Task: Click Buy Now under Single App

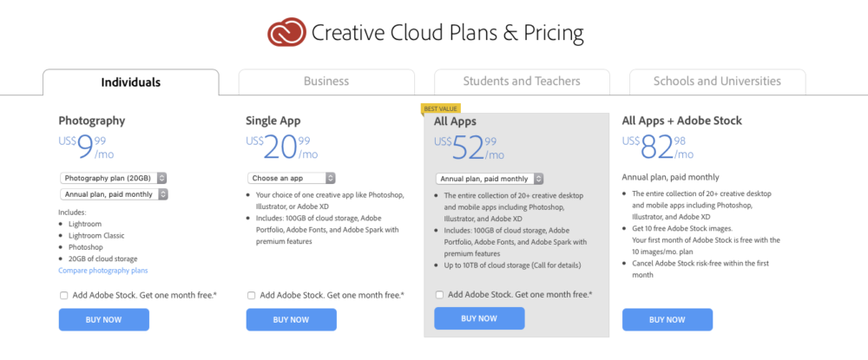Action: (x=291, y=319)
